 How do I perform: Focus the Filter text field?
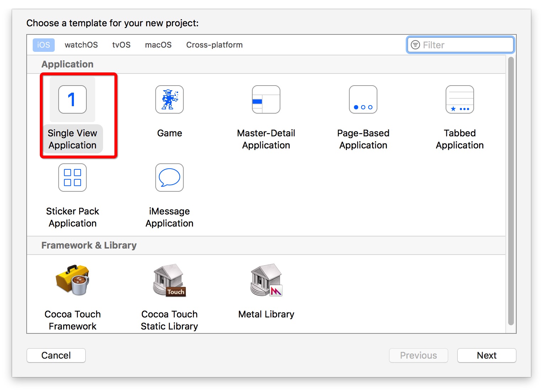click(460, 45)
